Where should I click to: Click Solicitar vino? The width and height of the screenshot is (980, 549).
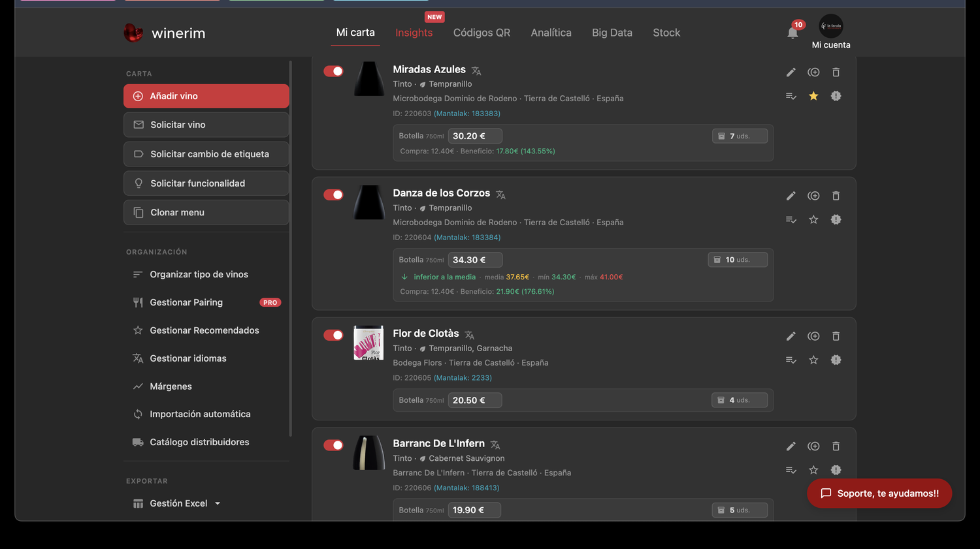(206, 125)
